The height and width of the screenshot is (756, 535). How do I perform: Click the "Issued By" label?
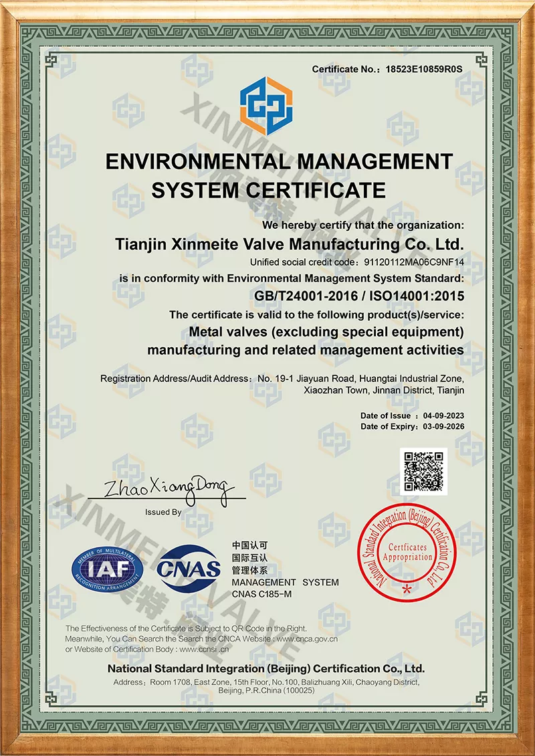point(163,512)
